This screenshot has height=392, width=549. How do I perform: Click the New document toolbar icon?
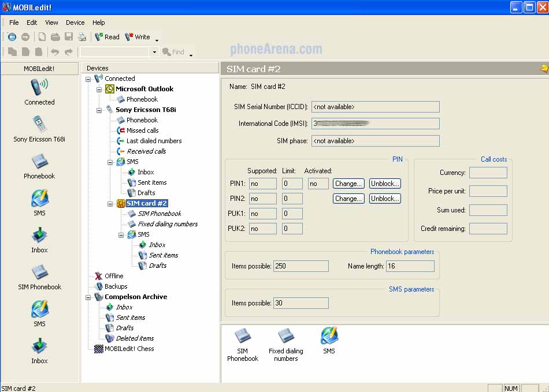coord(42,37)
